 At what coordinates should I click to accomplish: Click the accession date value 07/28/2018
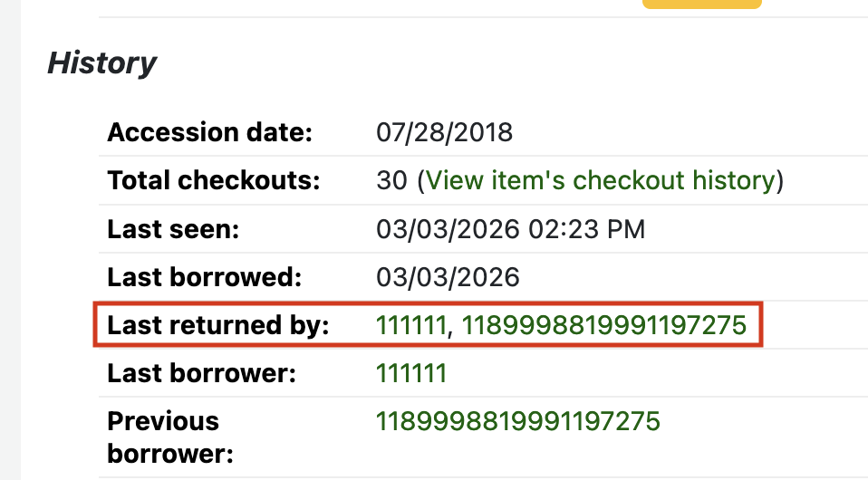(x=444, y=132)
